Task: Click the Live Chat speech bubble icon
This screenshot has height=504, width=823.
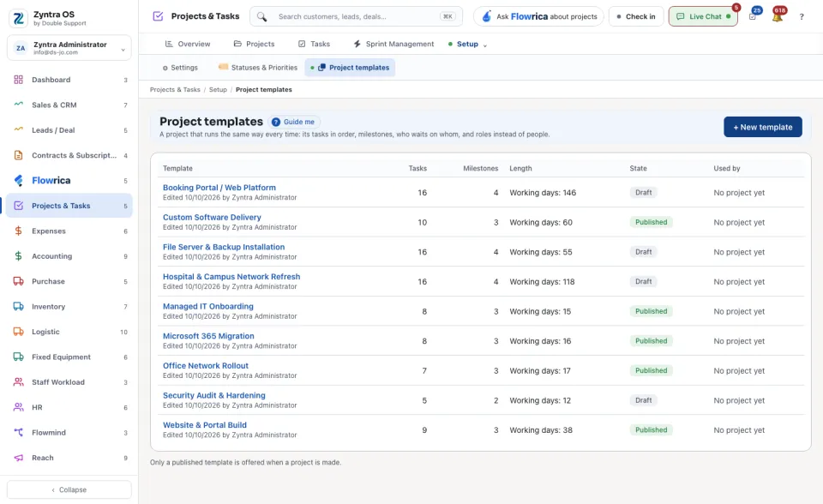Action: pos(680,16)
